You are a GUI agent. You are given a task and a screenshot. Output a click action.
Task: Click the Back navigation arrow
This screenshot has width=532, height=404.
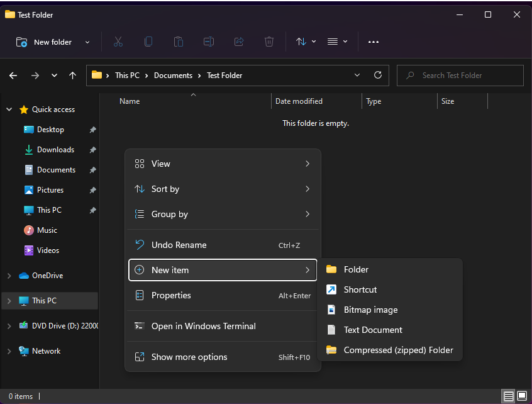coord(13,75)
